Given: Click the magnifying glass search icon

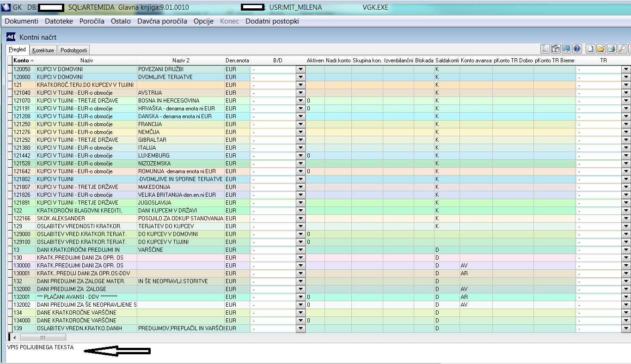Looking at the screenshot, I should tap(622, 49).
